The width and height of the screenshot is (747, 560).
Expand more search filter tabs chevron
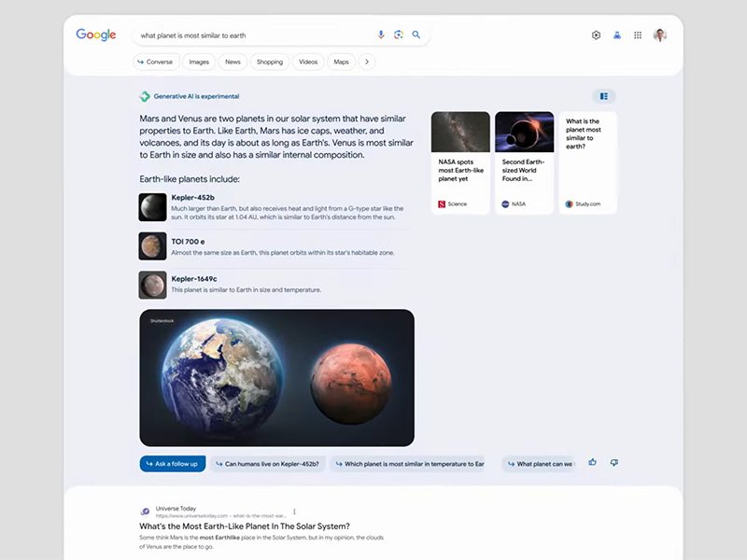[366, 62]
